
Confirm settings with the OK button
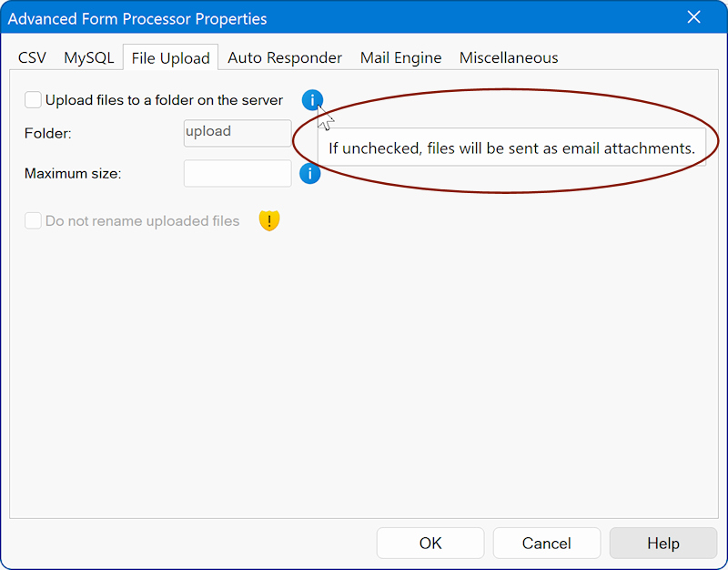[x=430, y=543]
